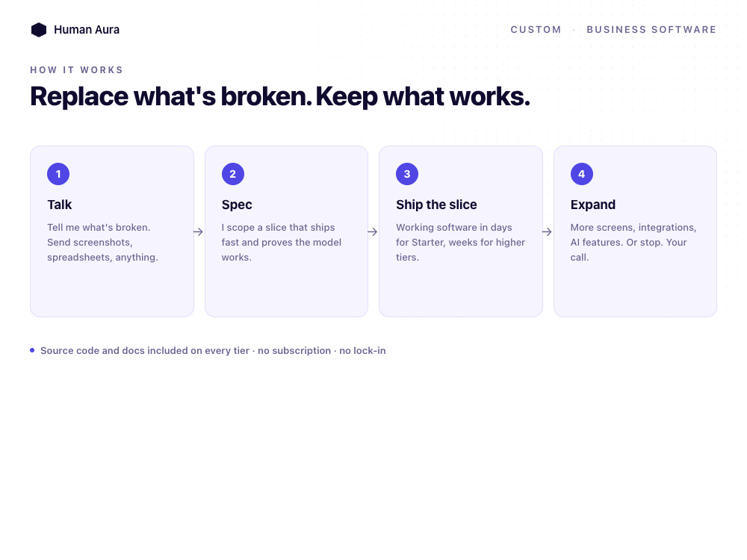Click the text Tell me what's broken

99,228
